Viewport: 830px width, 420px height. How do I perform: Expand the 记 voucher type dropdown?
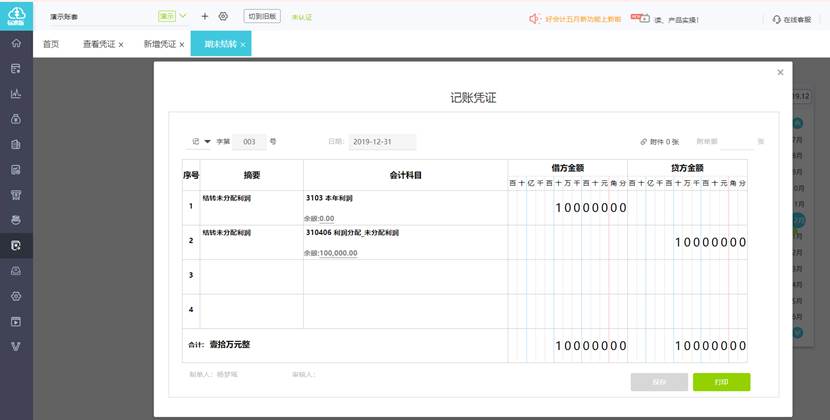[x=207, y=142]
